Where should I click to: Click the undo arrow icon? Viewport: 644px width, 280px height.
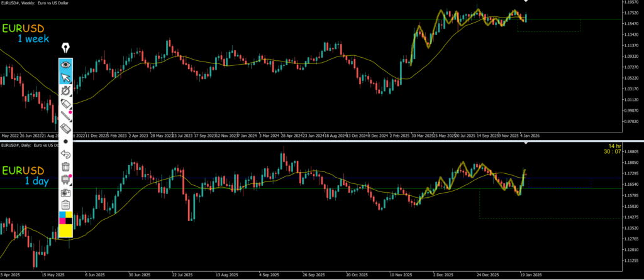tap(65, 154)
